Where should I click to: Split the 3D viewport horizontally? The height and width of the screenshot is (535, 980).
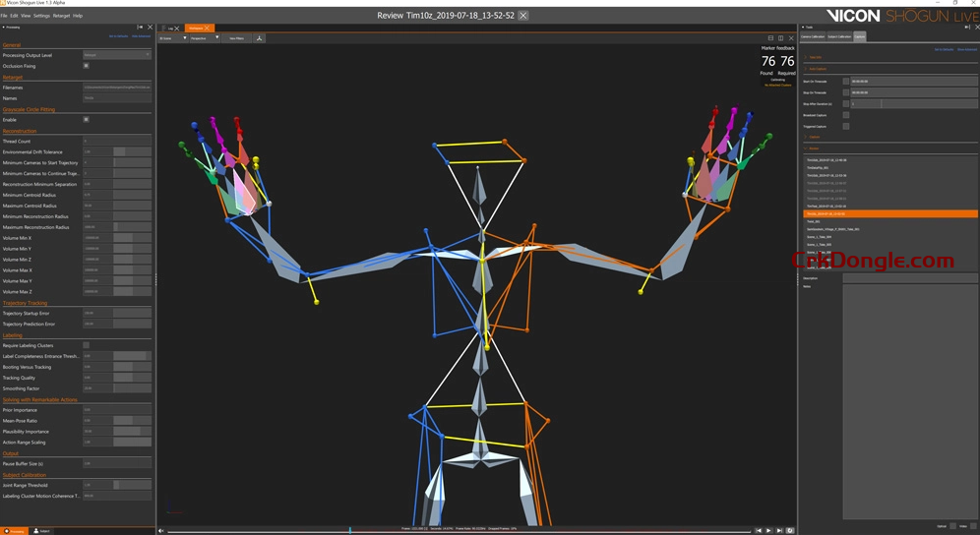[x=771, y=38]
